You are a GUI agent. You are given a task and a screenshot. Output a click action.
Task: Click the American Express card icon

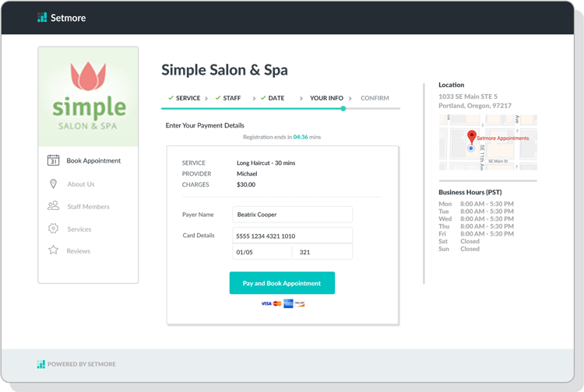[288, 303]
